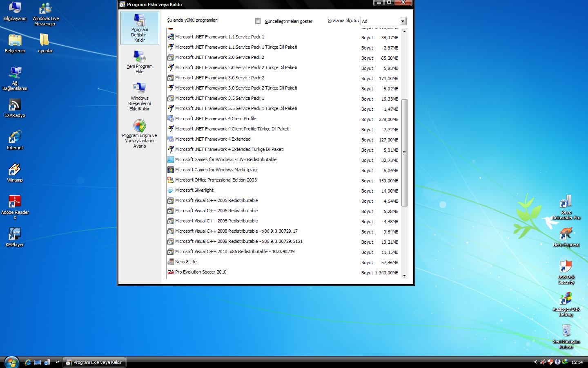Select Microsoft .NET Framework 3.0 Service Pack 2
Viewport: 588px width, 368px height.
click(283, 78)
